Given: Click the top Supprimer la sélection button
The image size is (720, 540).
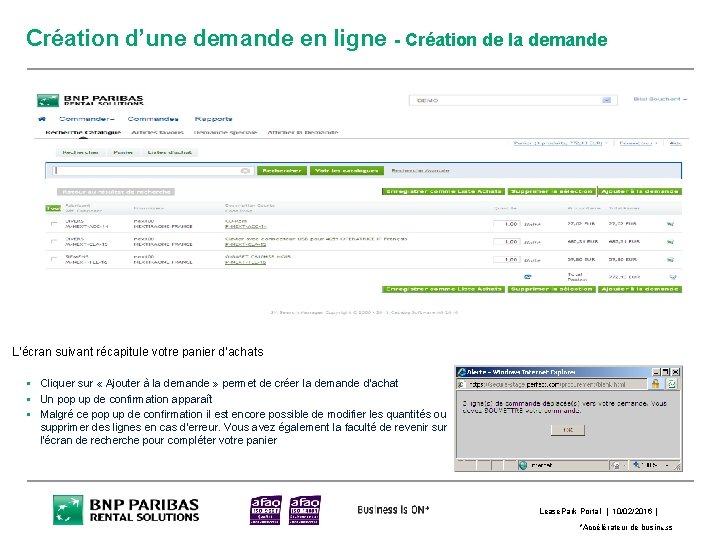Looking at the screenshot, I should [x=551, y=191].
